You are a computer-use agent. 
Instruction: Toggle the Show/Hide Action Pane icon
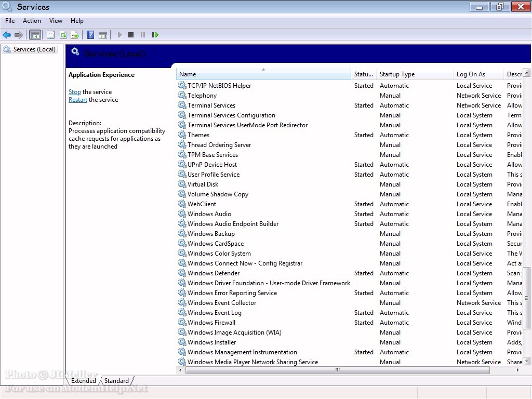click(103, 35)
